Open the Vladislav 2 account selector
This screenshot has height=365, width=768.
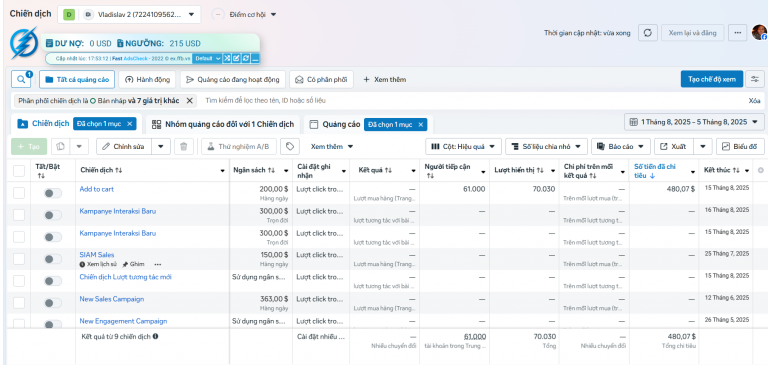[129, 14]
